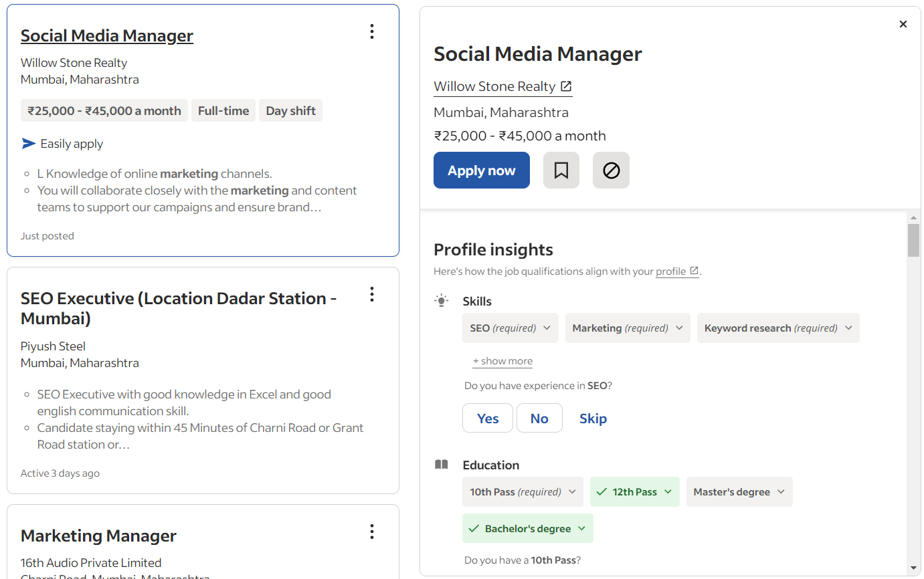Open Marketing Manager job card title
The image size is (924, 579).
(98, 536)
